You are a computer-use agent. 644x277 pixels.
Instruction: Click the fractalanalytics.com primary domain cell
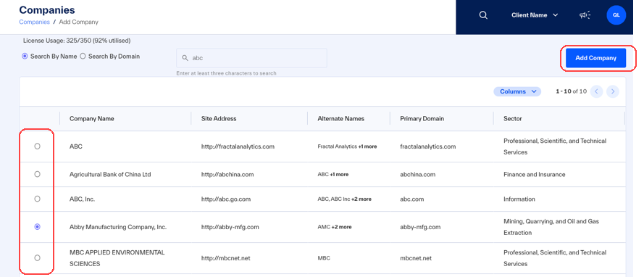point(428,146)
